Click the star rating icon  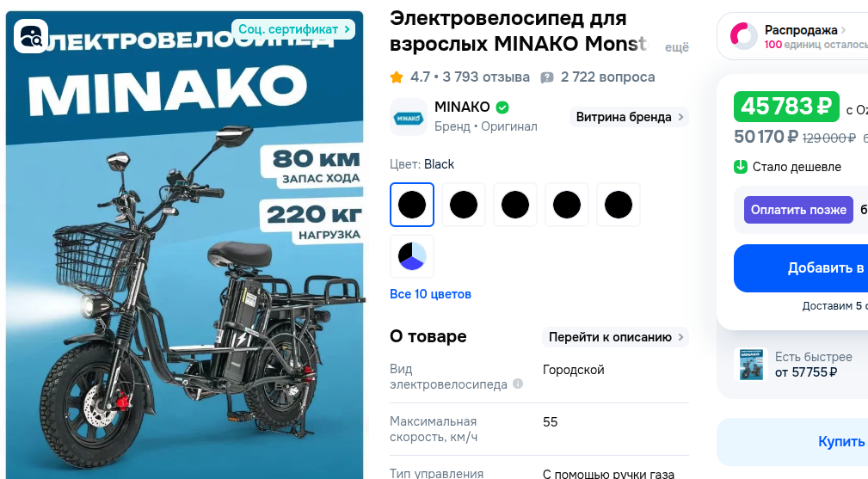coord(397,77)
